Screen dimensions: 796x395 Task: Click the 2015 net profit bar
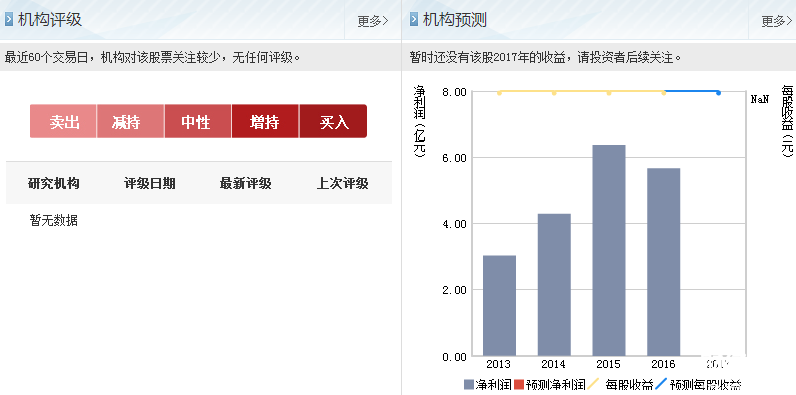click(609, 250)
